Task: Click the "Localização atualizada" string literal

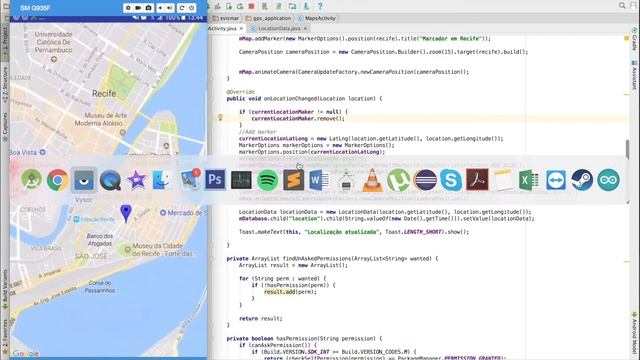Action: (342, 232)
